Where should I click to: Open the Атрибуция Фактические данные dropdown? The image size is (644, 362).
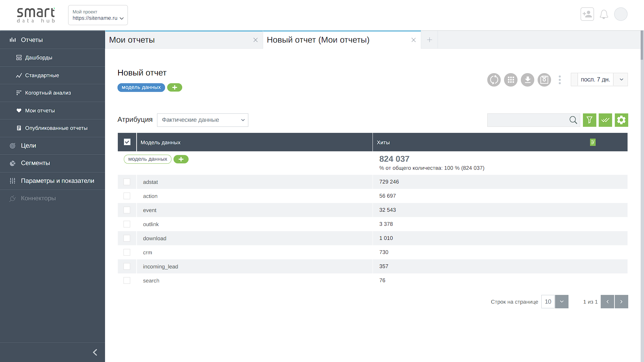(x=203, y=120)
